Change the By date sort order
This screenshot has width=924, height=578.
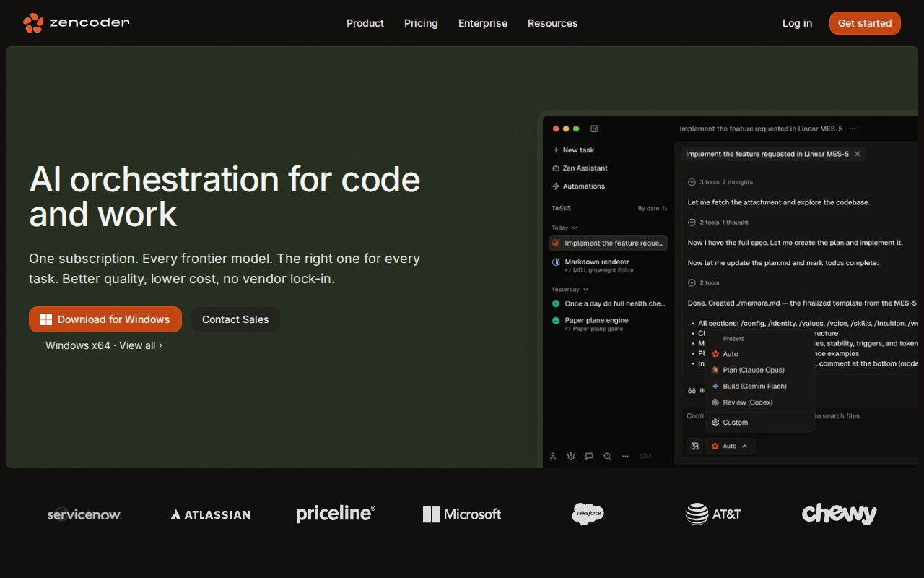(x=653, y=209)
